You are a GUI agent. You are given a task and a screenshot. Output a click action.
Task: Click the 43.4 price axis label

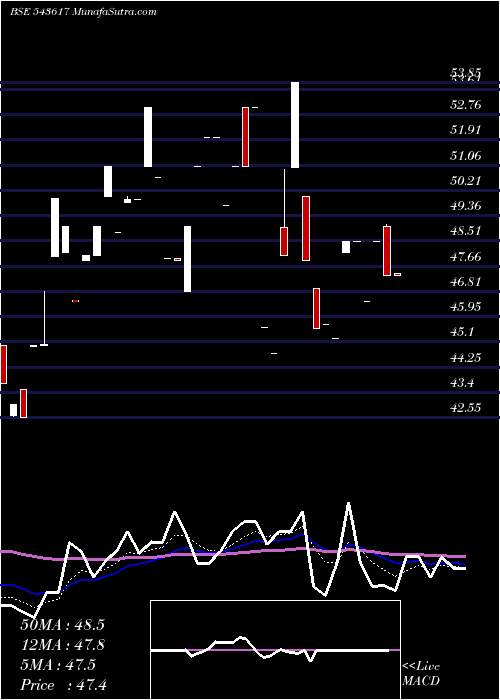click(x=462, y=383)
